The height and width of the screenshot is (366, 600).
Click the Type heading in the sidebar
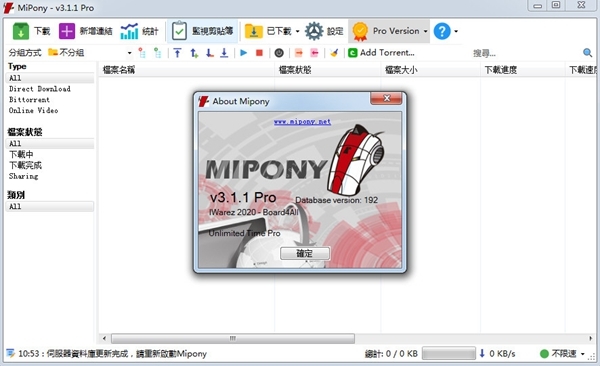pos(17,66)
